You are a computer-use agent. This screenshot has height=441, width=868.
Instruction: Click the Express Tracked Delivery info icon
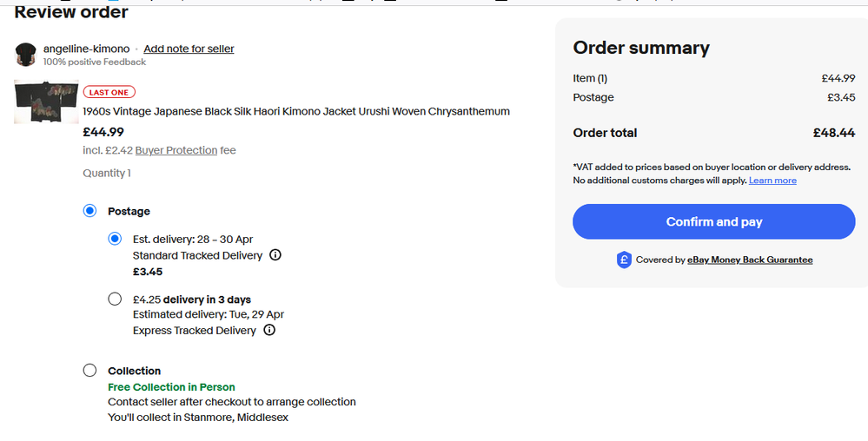tap(269, 330)
